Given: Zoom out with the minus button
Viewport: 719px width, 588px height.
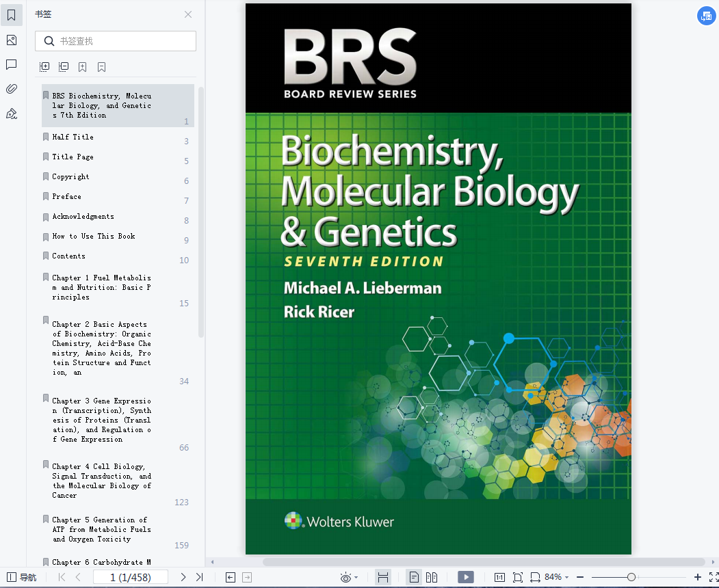Looking at the screenshot, I should coord(580,578).
